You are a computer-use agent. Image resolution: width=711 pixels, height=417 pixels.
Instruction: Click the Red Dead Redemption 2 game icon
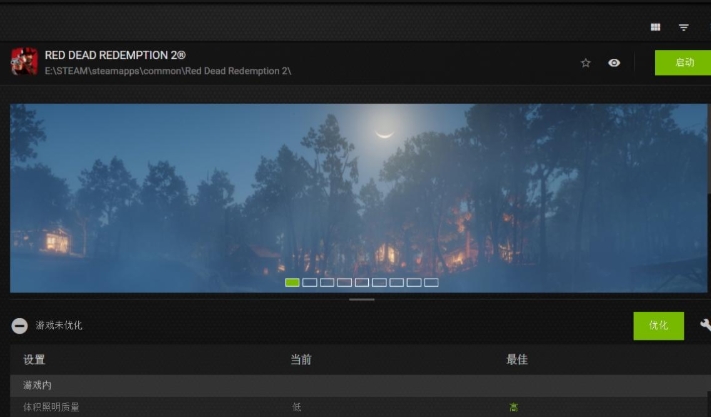(x=24, y=62)
